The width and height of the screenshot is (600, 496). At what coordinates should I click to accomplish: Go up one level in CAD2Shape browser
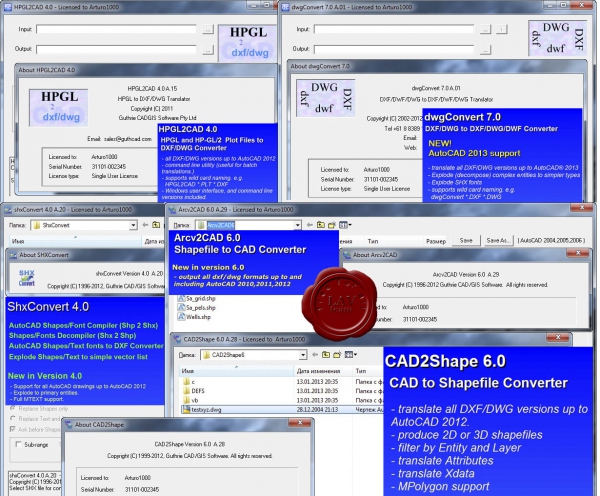pyautogui.click(x=326, y=355)
